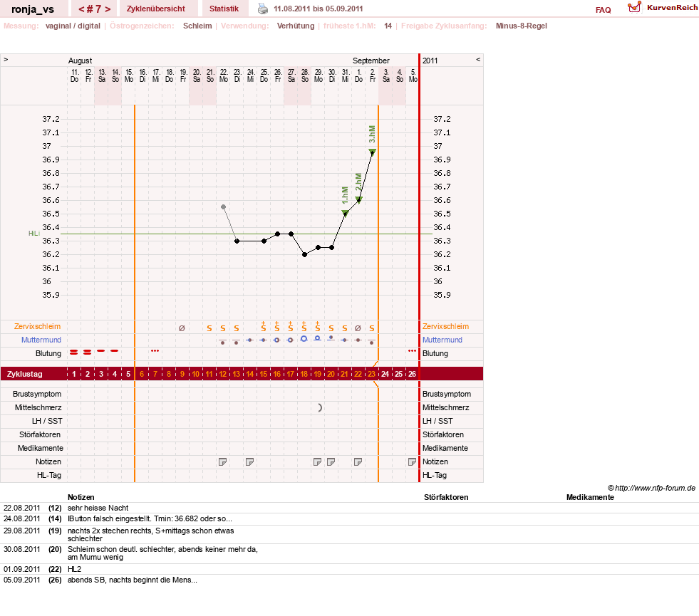This screenshot has height=616, width=699.
Task: Click the crossed-out mucus symbol on day 9
Action: point(182,328)
